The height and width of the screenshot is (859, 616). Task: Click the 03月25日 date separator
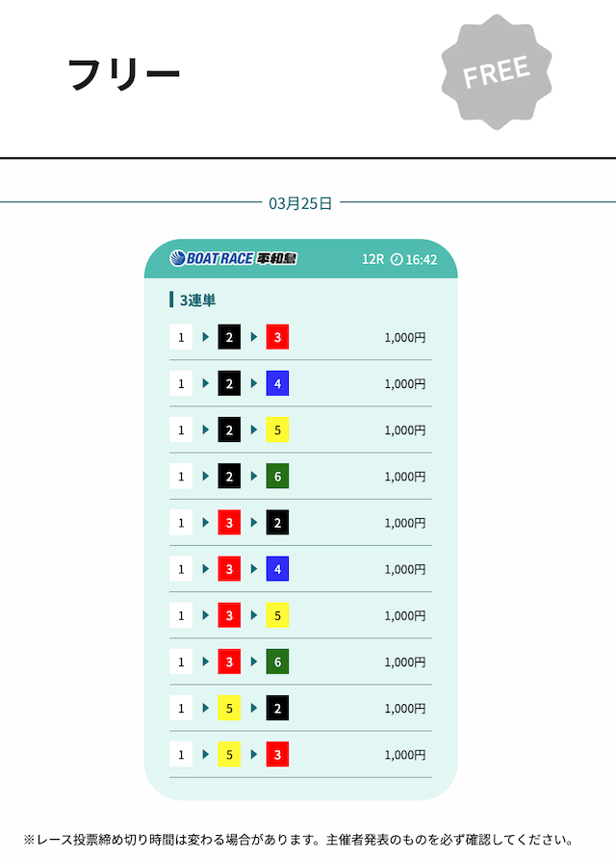[300, 203]
